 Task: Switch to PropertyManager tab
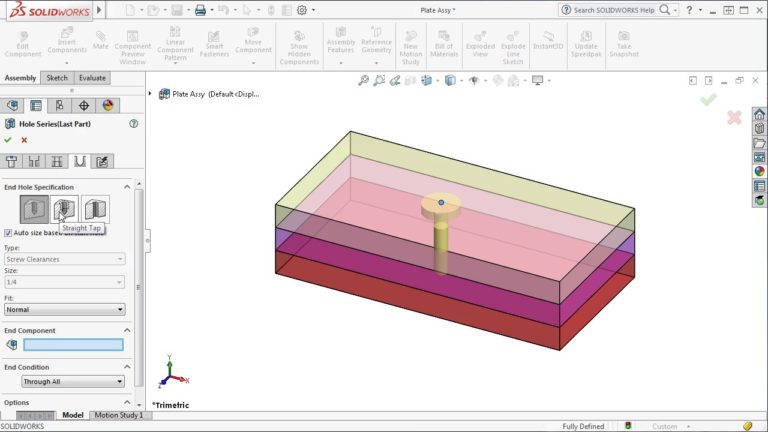click(36, 105)
